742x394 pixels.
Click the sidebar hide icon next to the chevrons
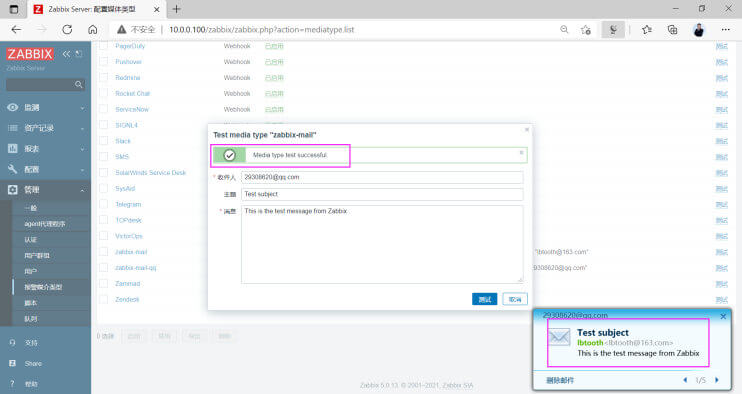[x=79, y=54]
